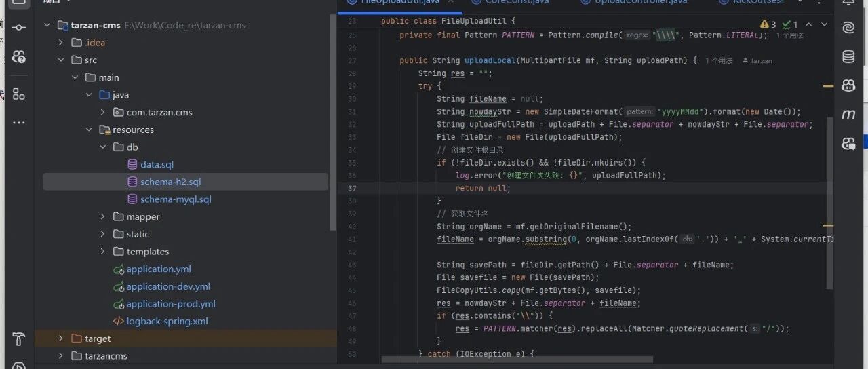The height and width of the screenshot is (369, 868).
Task: Open the 1 个用法 usages hint on uploadLocal
Action: [x=718, y=61]
